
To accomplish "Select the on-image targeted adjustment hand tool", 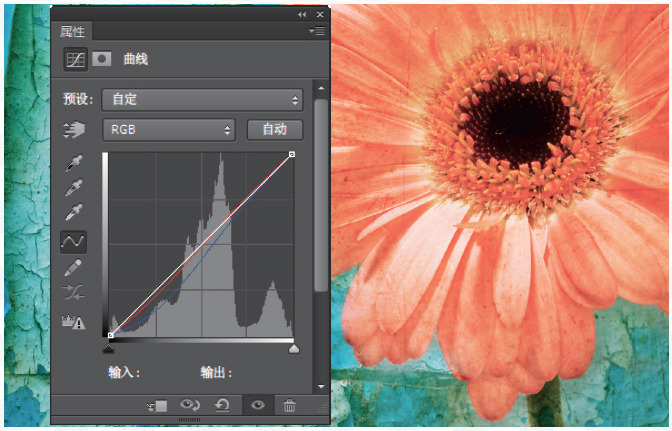I will point(74,130).
